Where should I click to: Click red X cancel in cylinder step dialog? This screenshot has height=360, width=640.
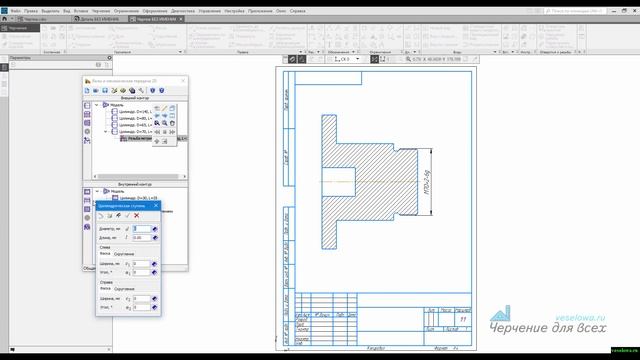pyautogui.click(x=137, y=216)
